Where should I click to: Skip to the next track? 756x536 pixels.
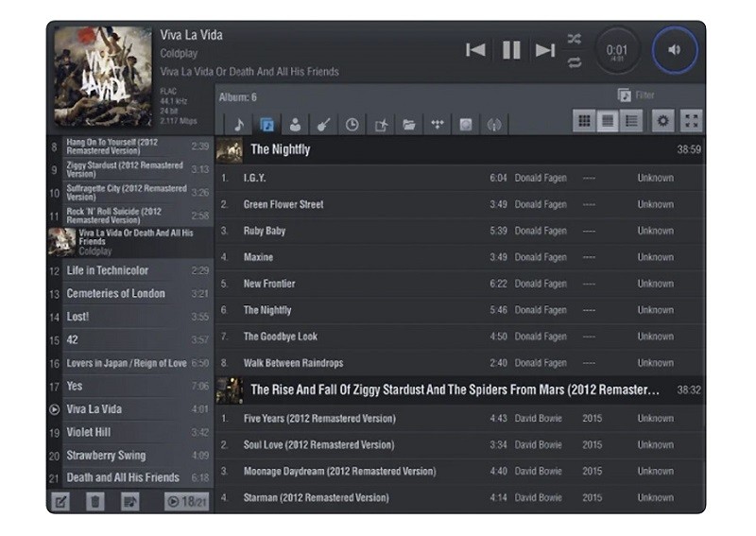point(545,50)
